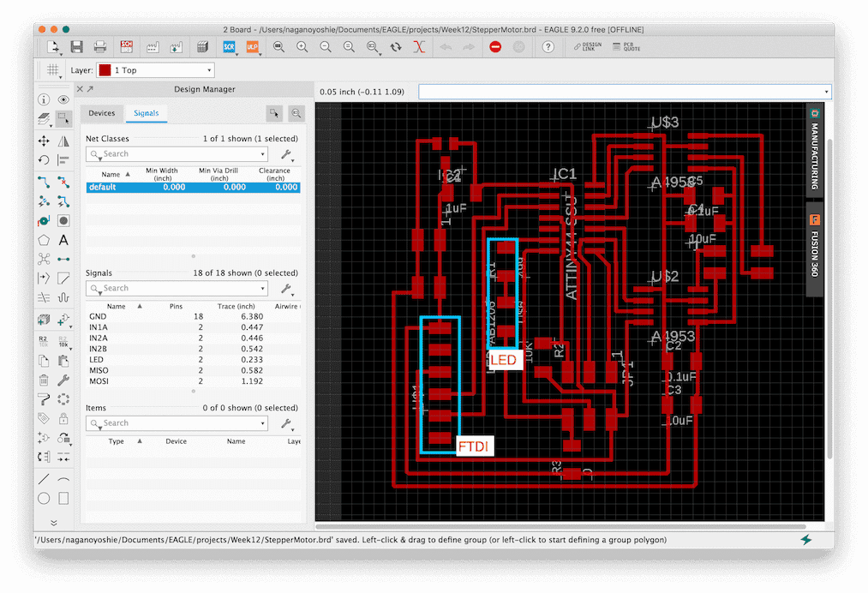The width and height of the screenshot is (868, 593).
Task: Switch to the Devices tab
Action: coord(102,113)
